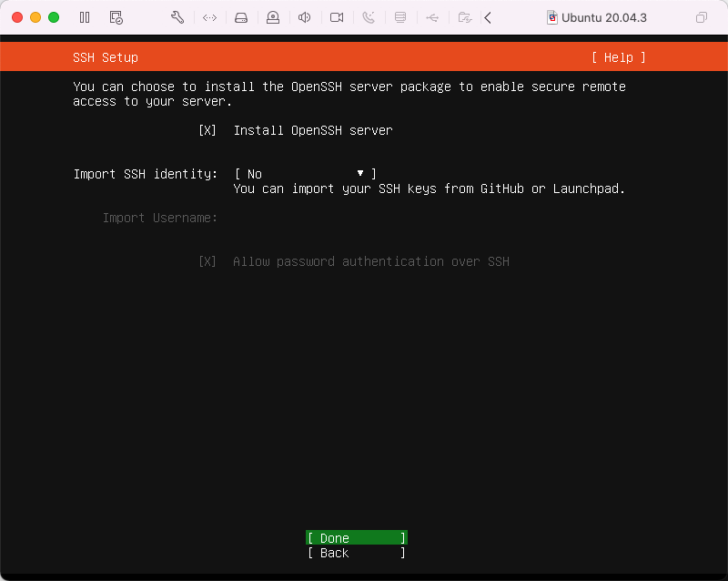This screenshot has height=581, width=728.
Task: Close the VM window with red button
Action: click(17, 17)
